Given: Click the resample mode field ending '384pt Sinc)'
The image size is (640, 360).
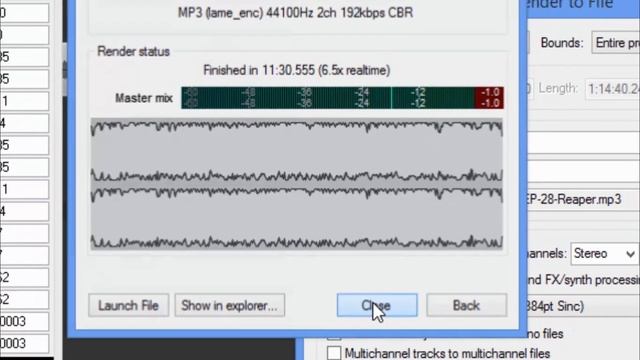Looking at the screenshot, I should (x=583, y=306).
